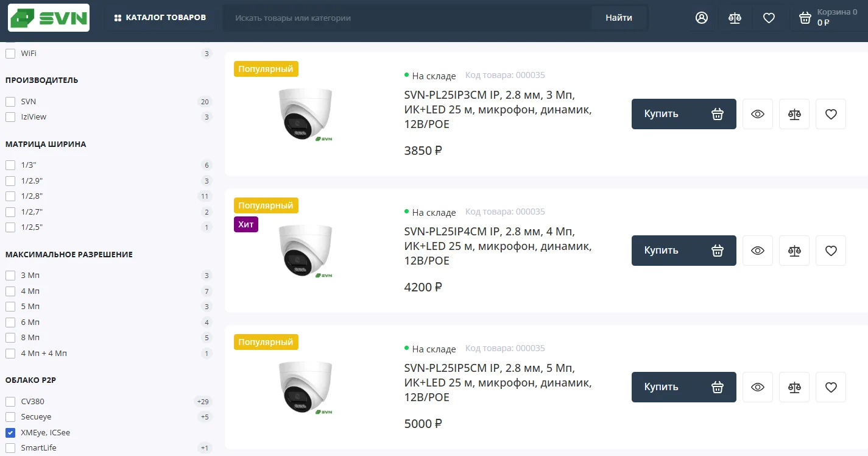Add SVN-PL25IP5CM to favorites

831,387
